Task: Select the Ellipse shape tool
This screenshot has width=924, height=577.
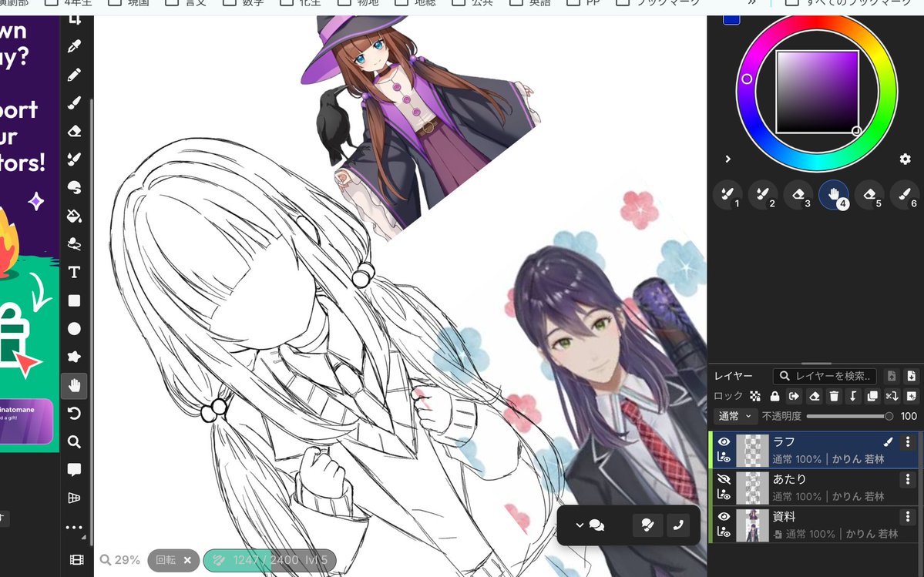Action: click(x=74, y=328)
